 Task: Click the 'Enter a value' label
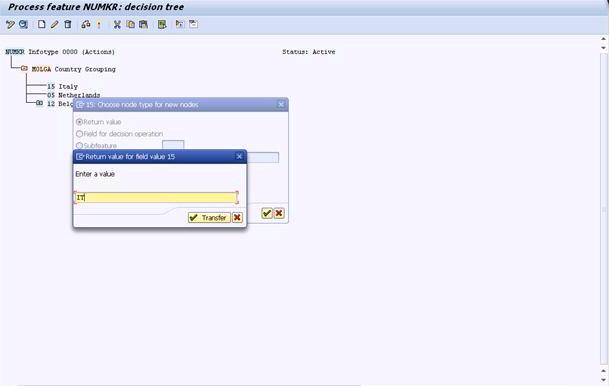[95, 174]
